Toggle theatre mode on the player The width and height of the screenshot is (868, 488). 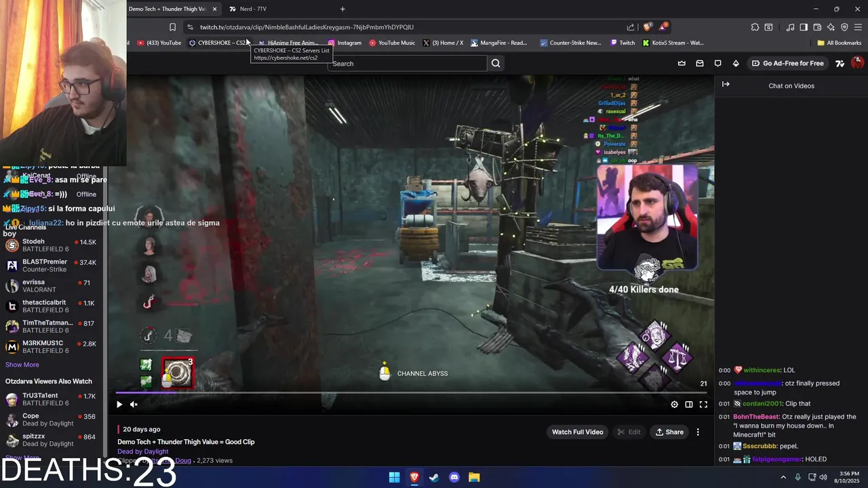(688, 405)
